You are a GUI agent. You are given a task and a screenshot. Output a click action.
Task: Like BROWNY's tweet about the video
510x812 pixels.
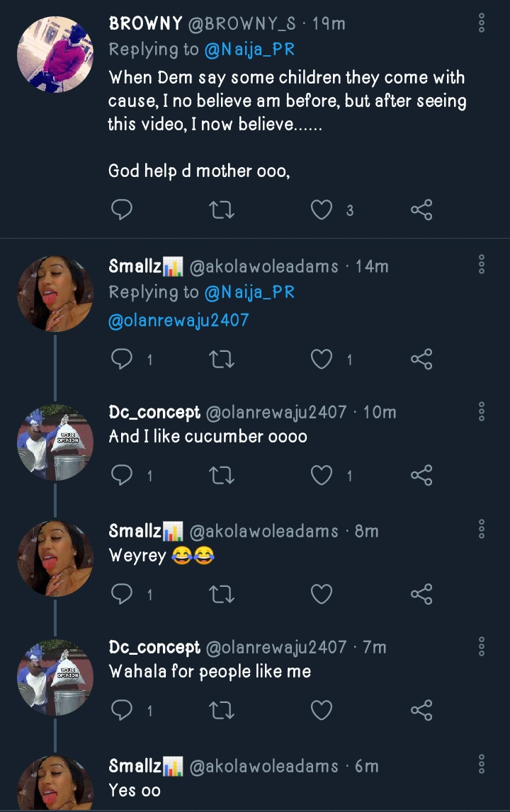pyautogui.click(x=322, y=210)
